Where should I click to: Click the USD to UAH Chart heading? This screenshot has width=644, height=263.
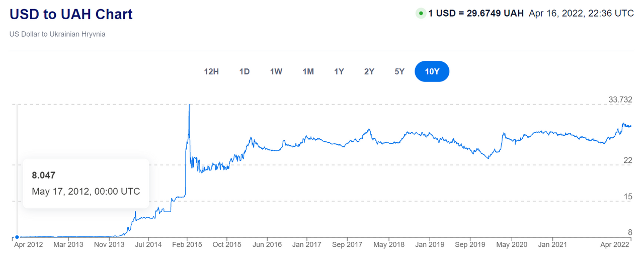[71, 14]
